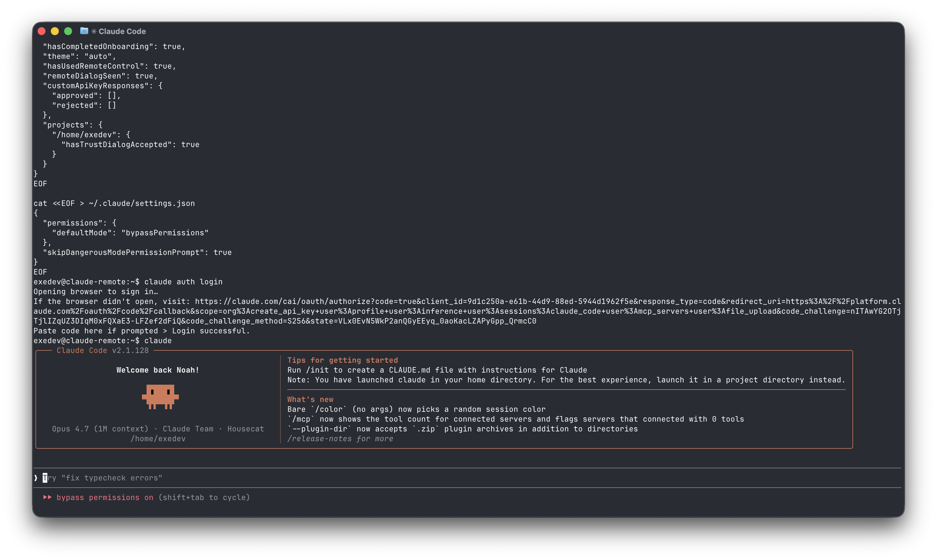Image resolution: width=937 pixels, height=560 pixels.
Task: Click the "Bare /color" release note line
Action: [416, 409]
